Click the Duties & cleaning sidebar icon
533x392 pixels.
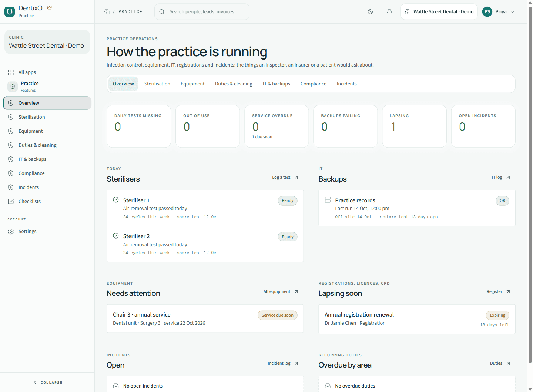tap(11, 145)
